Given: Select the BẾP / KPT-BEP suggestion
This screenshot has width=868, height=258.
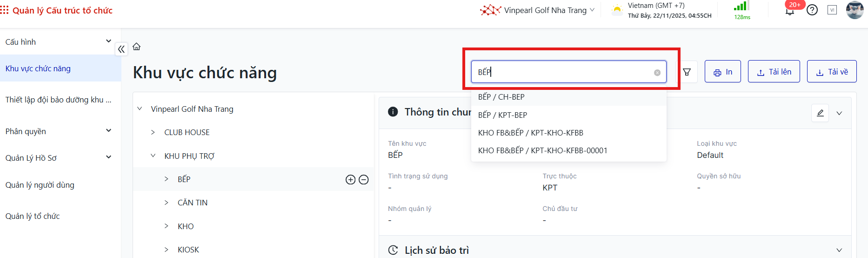Looking at the screenshot, I should (502, 115).
